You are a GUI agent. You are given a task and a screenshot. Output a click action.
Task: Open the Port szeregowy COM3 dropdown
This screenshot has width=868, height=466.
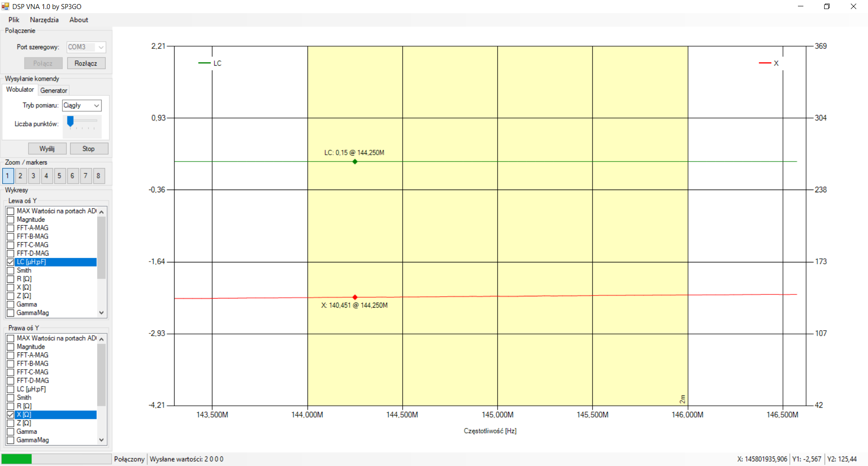coord(86,47)
